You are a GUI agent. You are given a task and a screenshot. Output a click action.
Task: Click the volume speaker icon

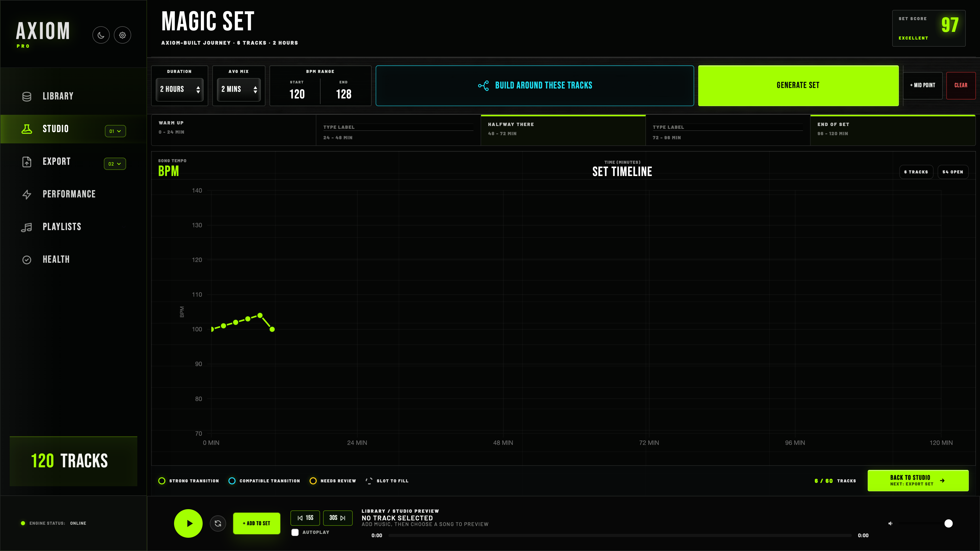[x=890, y=523]
